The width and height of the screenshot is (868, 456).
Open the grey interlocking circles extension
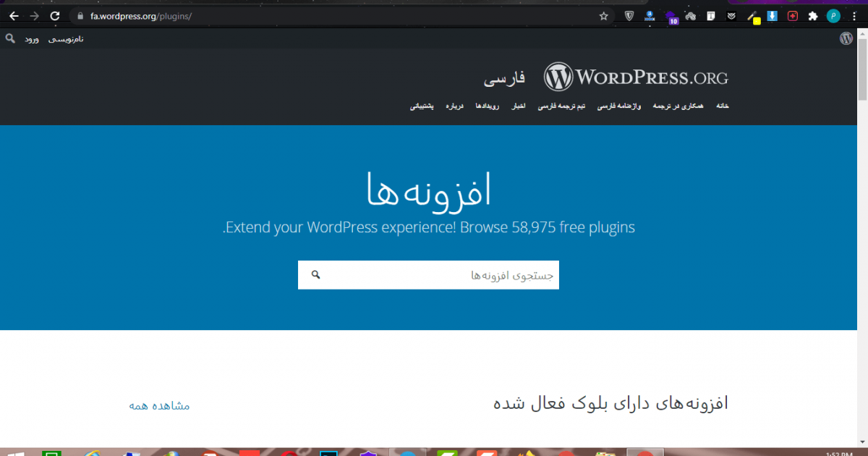pyautogui.click(x=691, y=16)
